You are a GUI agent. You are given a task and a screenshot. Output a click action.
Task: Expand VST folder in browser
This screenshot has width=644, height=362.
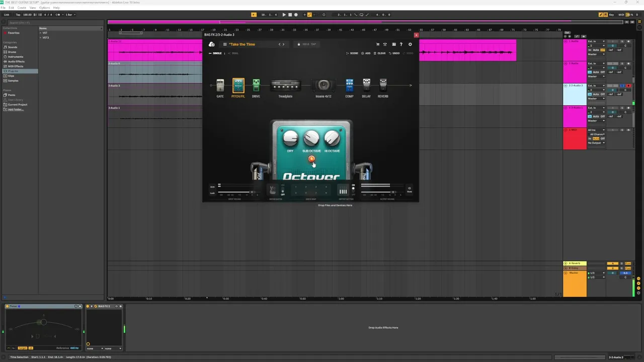tap(41, 33)
